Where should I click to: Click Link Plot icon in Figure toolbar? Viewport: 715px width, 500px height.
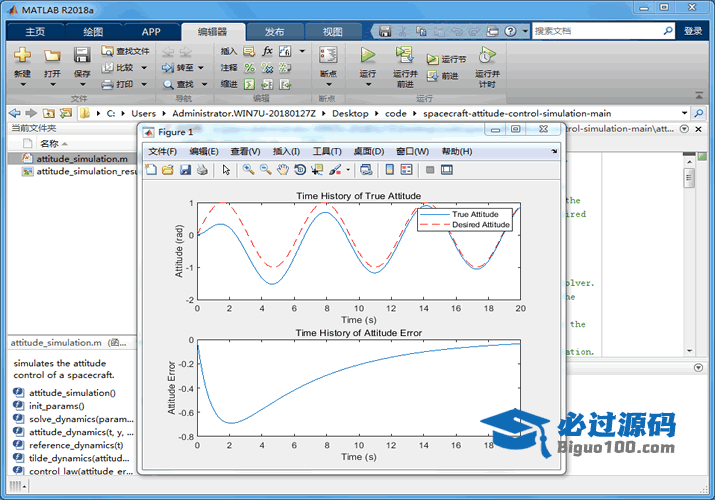[366, 170]
